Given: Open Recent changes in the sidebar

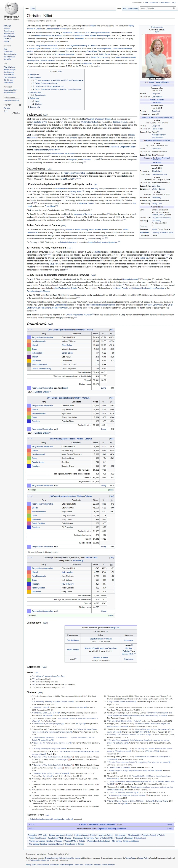Looking at the screenshot, I should point(9,57).
